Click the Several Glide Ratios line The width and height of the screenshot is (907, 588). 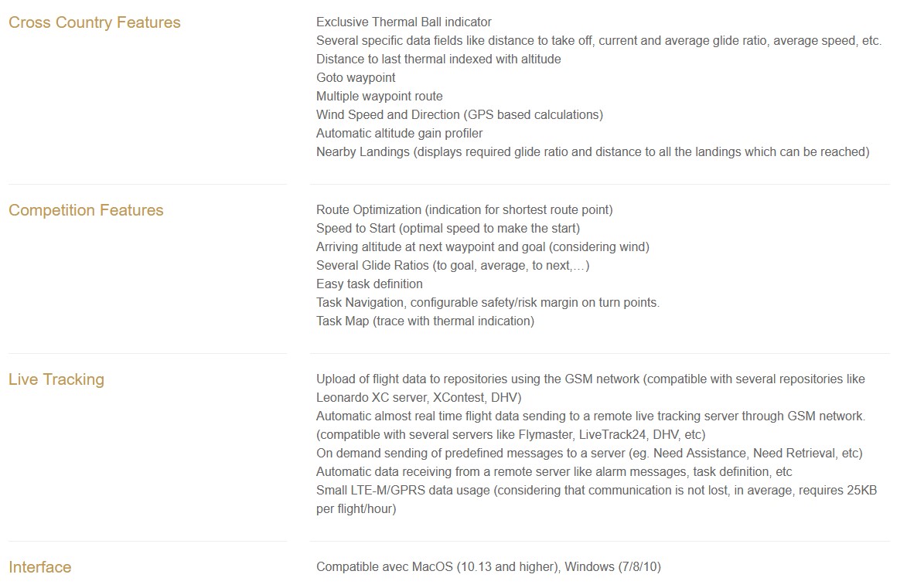(453, 265)
